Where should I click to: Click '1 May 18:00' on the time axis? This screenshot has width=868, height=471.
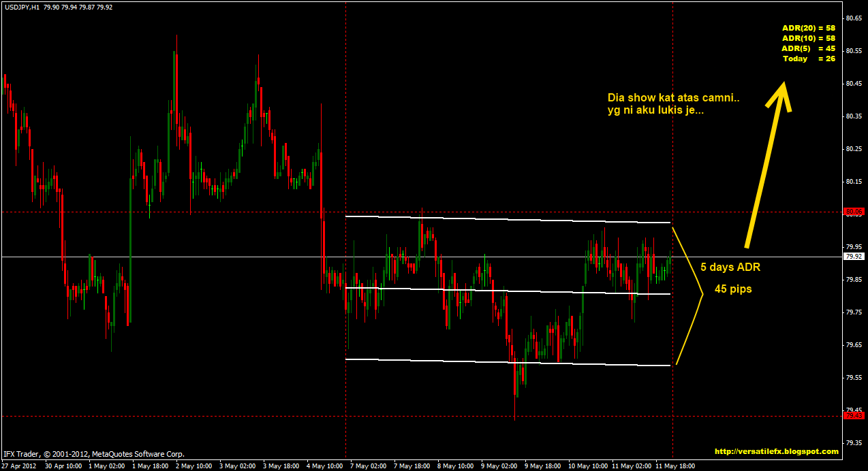[x=151, y=466]
